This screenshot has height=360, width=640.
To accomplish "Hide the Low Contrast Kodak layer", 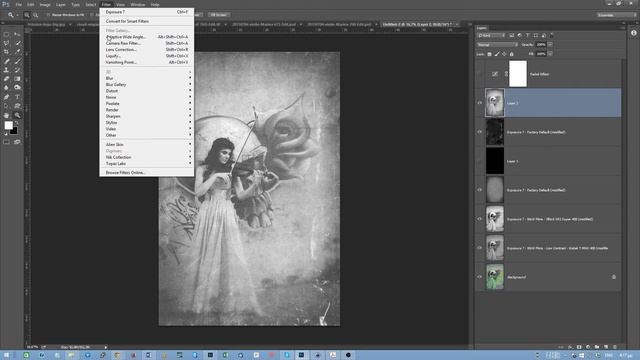I will point(480,248).
